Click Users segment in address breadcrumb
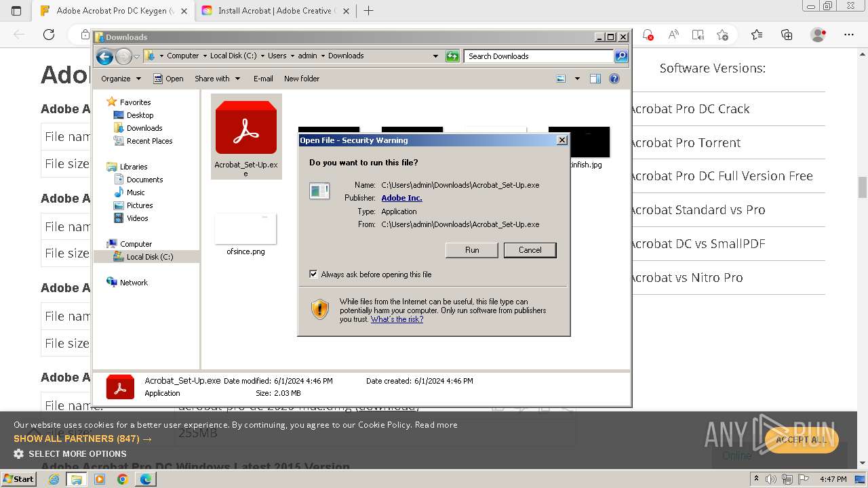Viewport: 868px width, 488px height. pyautogui.click(x=277, y=56)
